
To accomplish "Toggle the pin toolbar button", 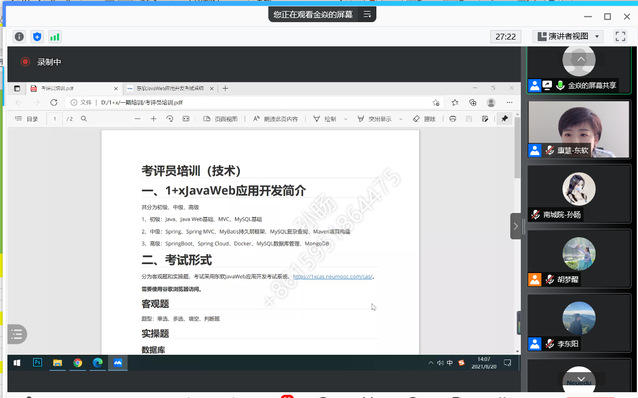I will click(505, 118).
